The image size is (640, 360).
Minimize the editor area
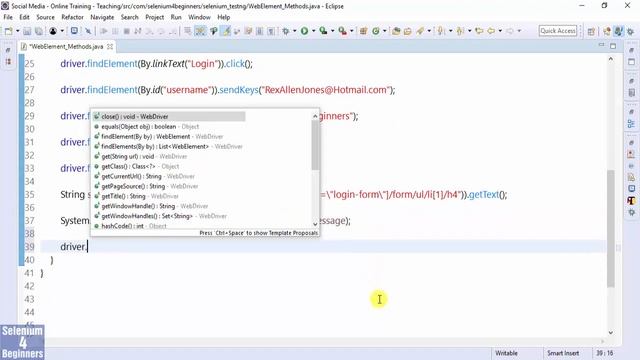[x=601, y=45]
